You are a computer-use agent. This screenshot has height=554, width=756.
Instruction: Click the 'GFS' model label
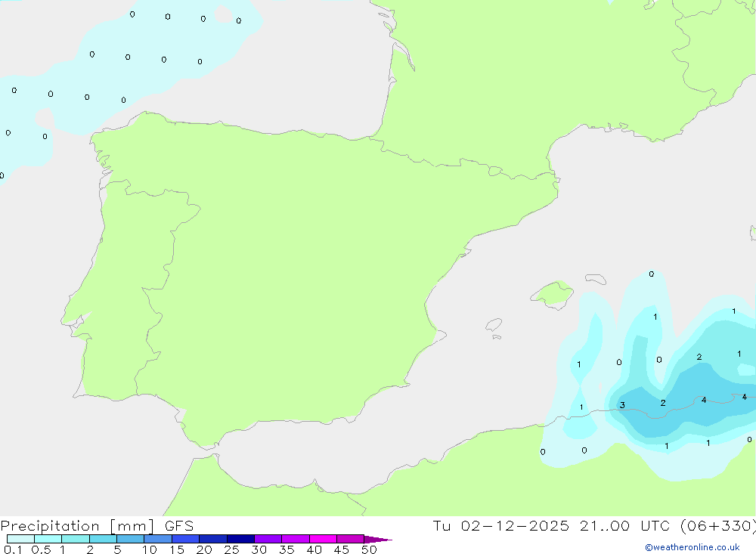179,525
